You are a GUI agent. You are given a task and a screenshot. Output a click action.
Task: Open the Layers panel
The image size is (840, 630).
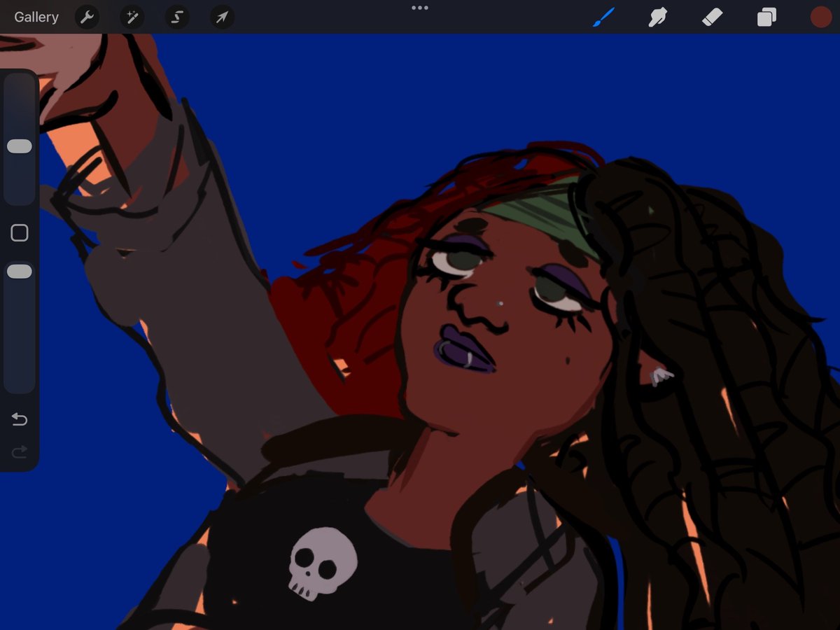pyautogui.click(x=766, y=17)
